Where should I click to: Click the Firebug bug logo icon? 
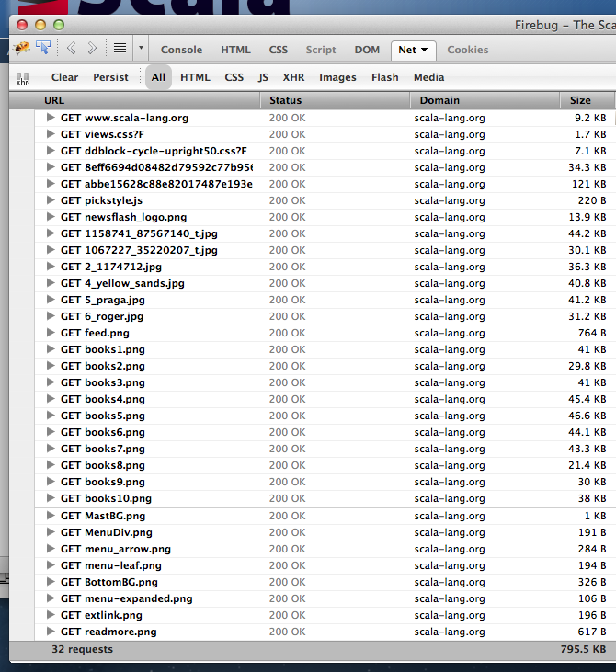pyautogui.click(x=22, y=48)
